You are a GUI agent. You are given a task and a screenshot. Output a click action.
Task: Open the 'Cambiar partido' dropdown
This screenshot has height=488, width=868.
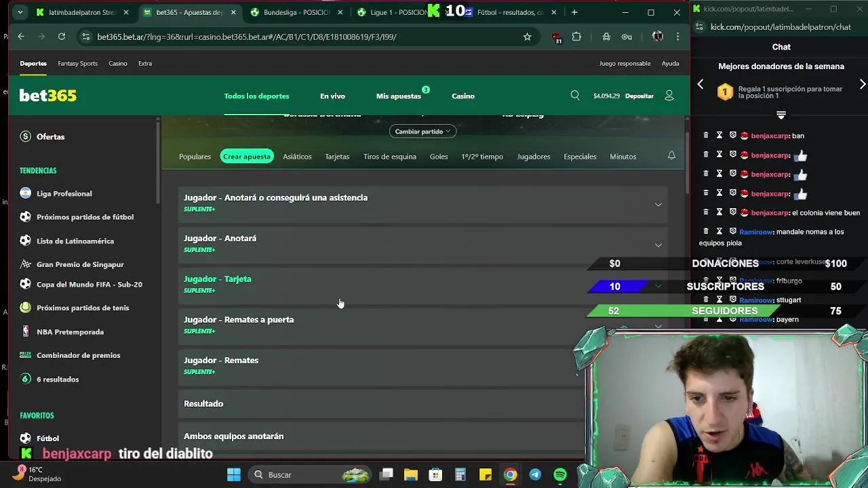click(x=422, y=131)
